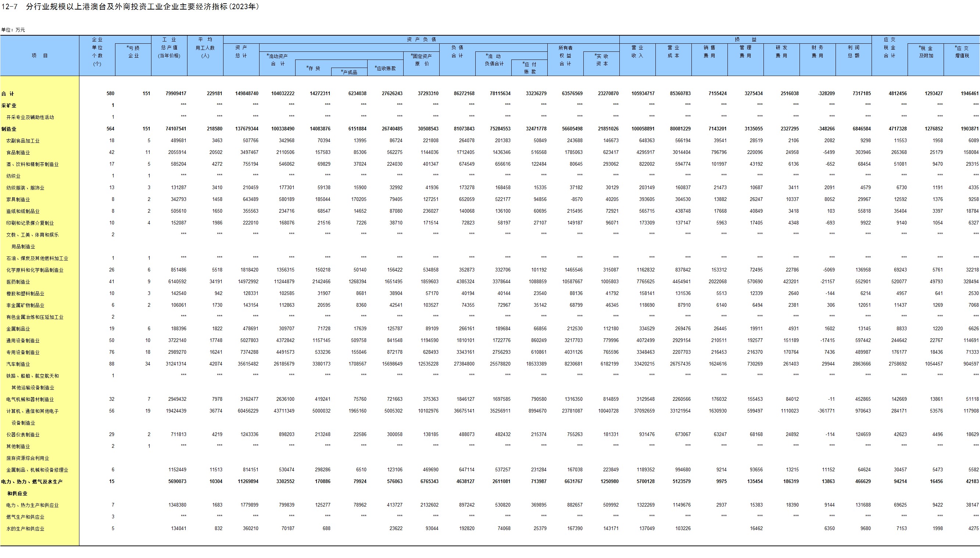Click the table title starting with 12-7
The image size is (980, 558).
coord(130,7)
